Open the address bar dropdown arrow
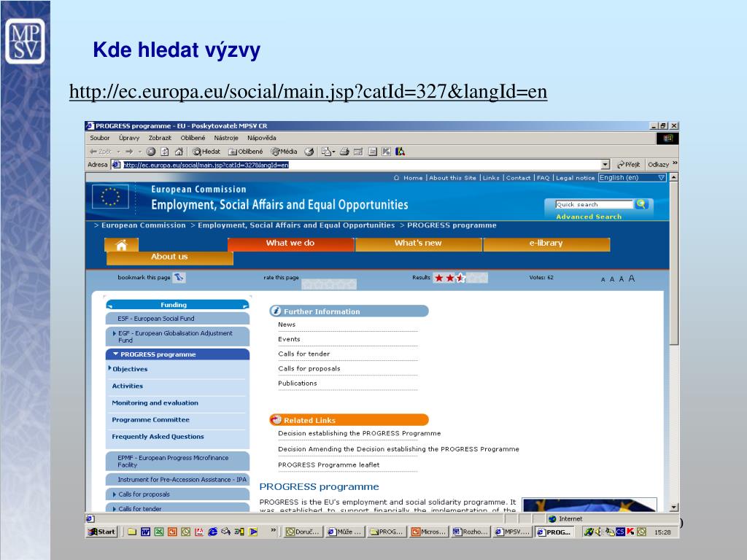This screenshot has height=560, width=747. (x=605, y=165)
